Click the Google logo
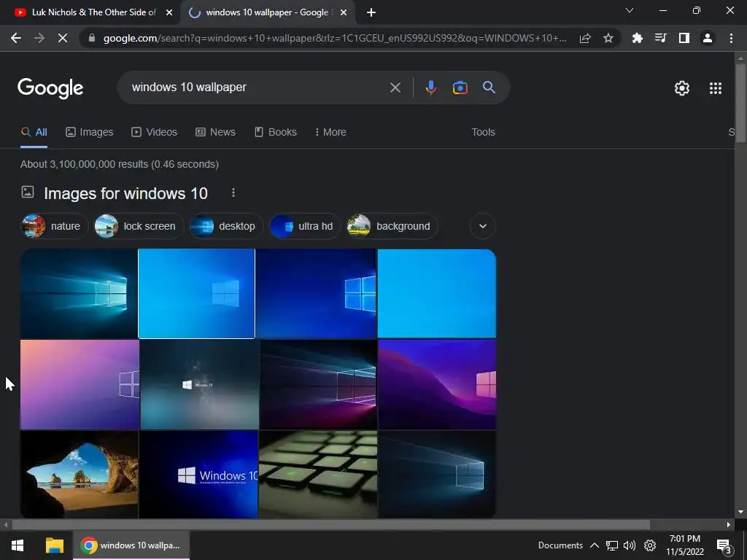The height and width of the screenshot is (560, 747). 50,88
